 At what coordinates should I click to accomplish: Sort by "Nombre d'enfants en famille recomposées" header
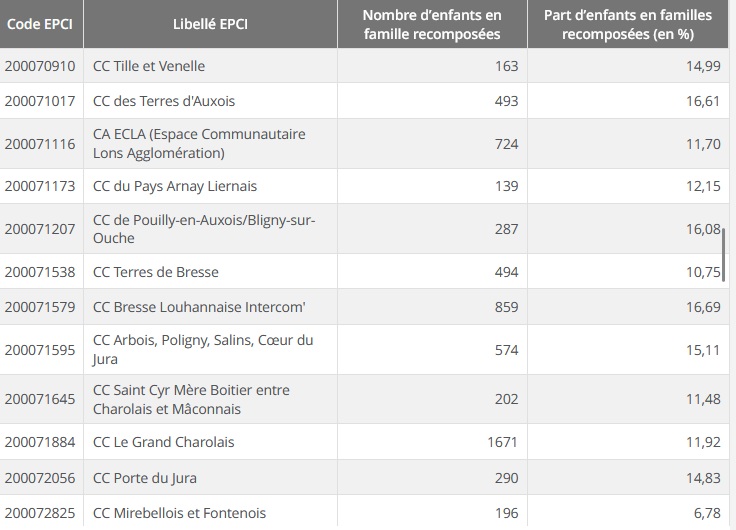tap(431, 25)
